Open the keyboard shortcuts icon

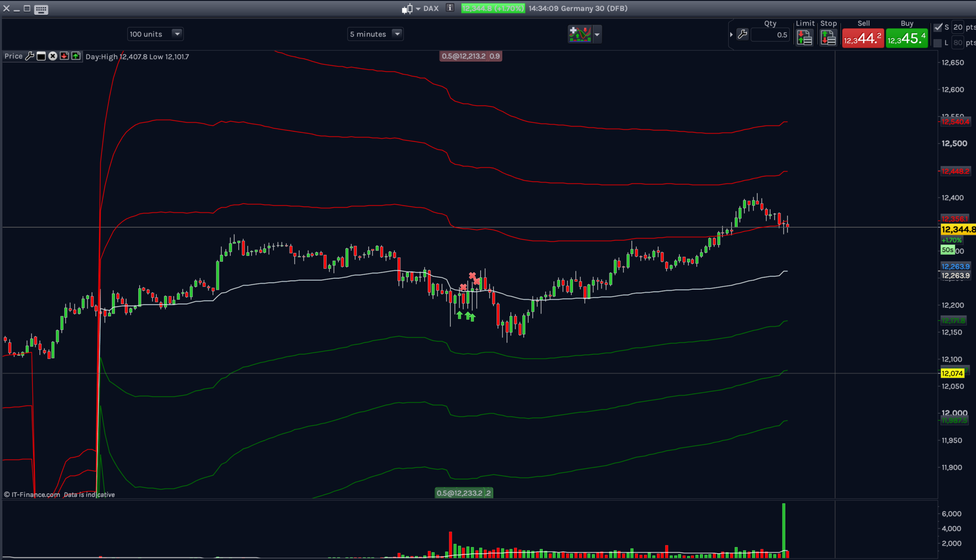(x=41, y=9)
